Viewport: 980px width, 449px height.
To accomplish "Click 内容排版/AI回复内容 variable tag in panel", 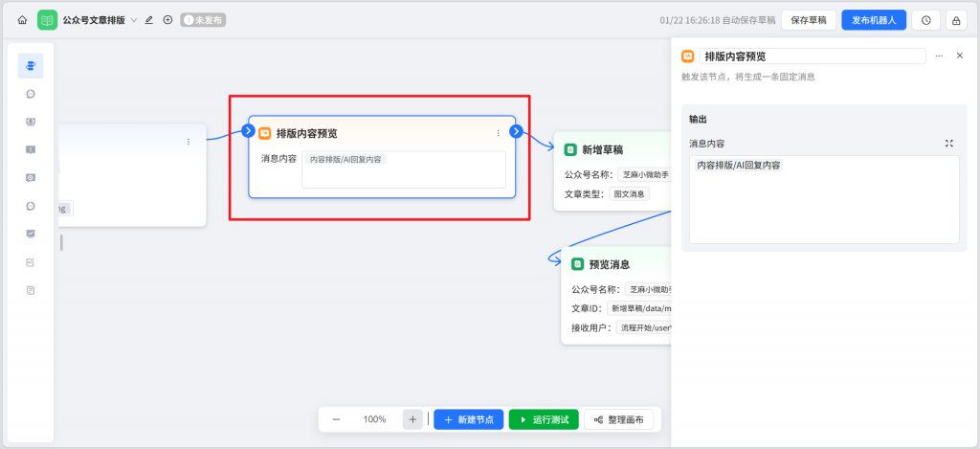I will 738,166.
